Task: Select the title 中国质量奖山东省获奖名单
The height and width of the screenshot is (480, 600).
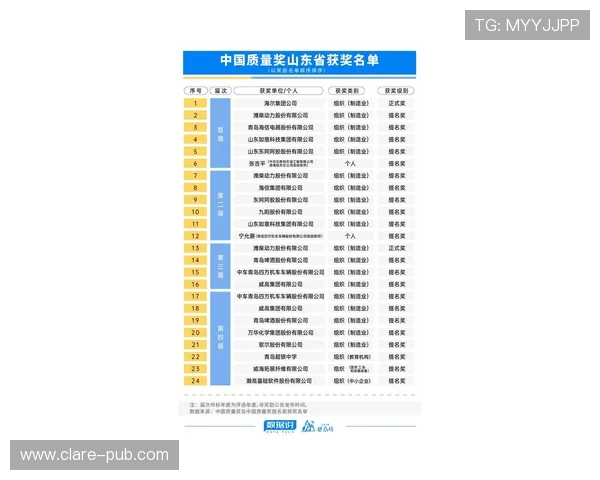Action: click(x=299, y=60)
